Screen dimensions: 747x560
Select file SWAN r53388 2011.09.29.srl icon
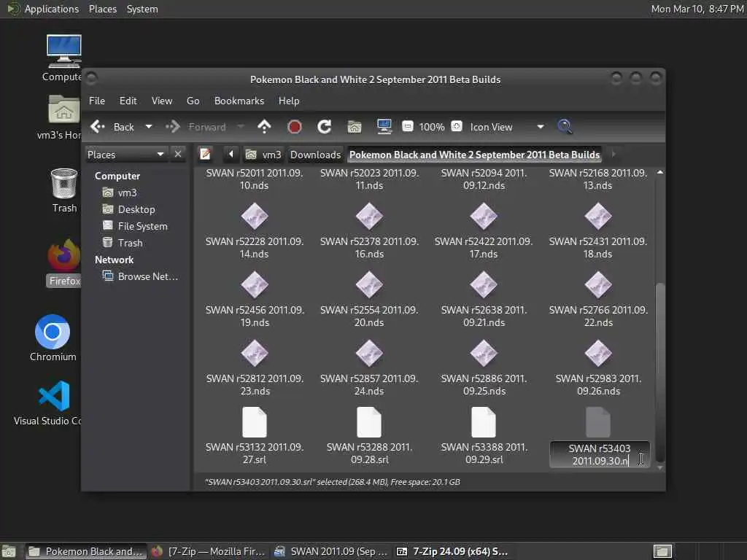[484, 422]
